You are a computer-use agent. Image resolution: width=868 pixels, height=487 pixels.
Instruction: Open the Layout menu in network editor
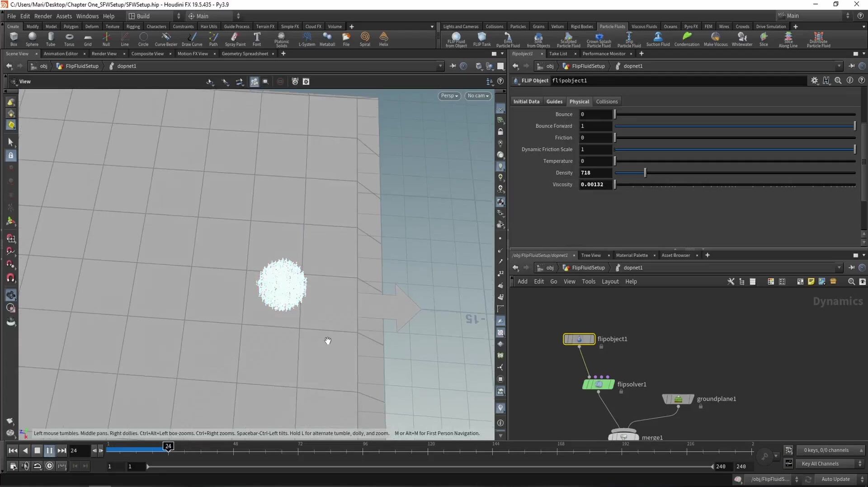610,281
